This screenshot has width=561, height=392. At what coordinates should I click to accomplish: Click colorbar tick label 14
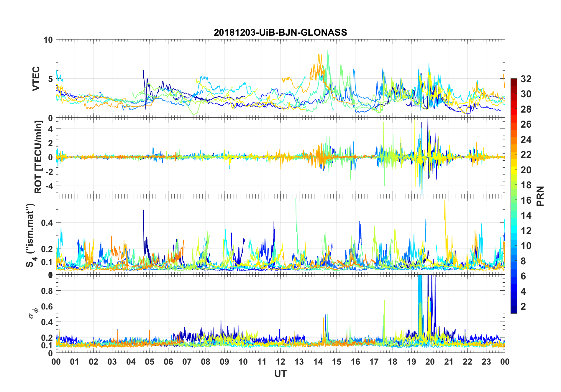coord(526,215)
